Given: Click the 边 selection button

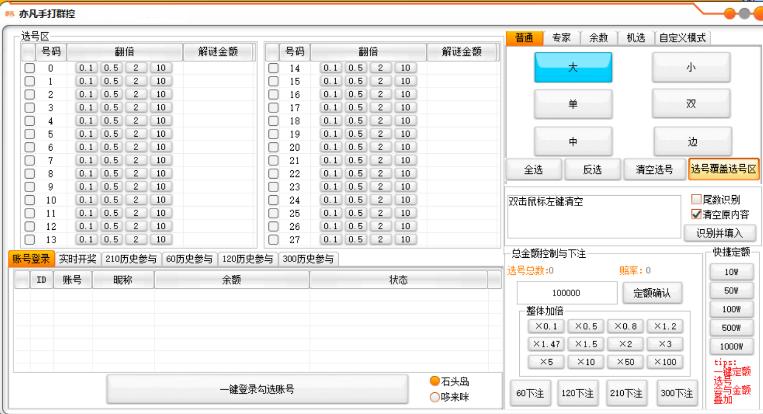Looking at the screenshot, I should click(x=692, y=142).
